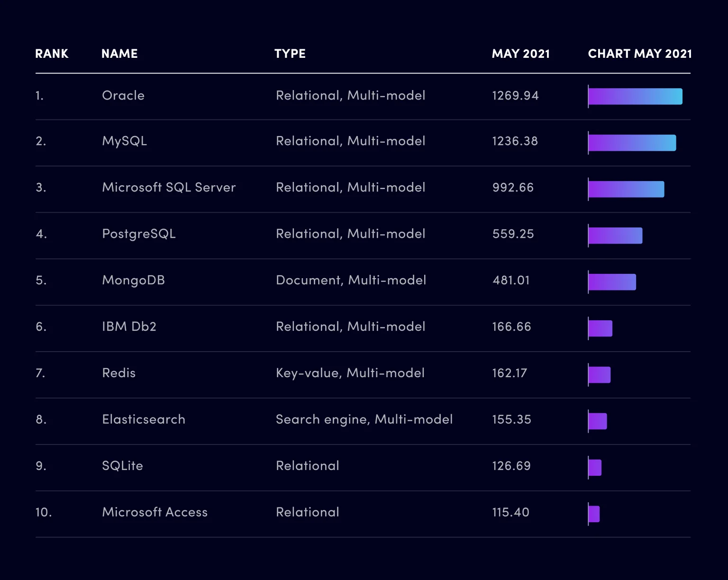Click the CHART MAY 2021 column header
Viewport: 728px width, 580px height.
[x=640, y=54]
